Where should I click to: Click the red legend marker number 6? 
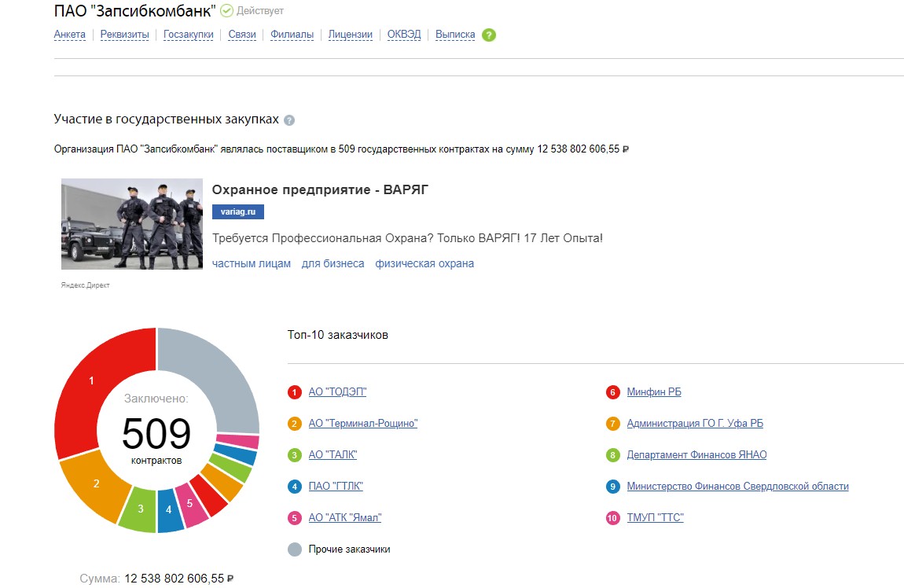pos(613,392)
